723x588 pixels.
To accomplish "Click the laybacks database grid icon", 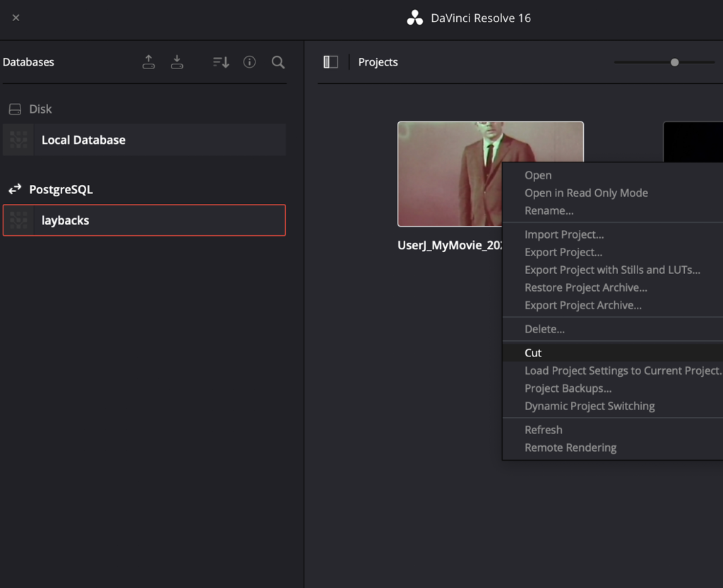I will click(x=18, y=220).
